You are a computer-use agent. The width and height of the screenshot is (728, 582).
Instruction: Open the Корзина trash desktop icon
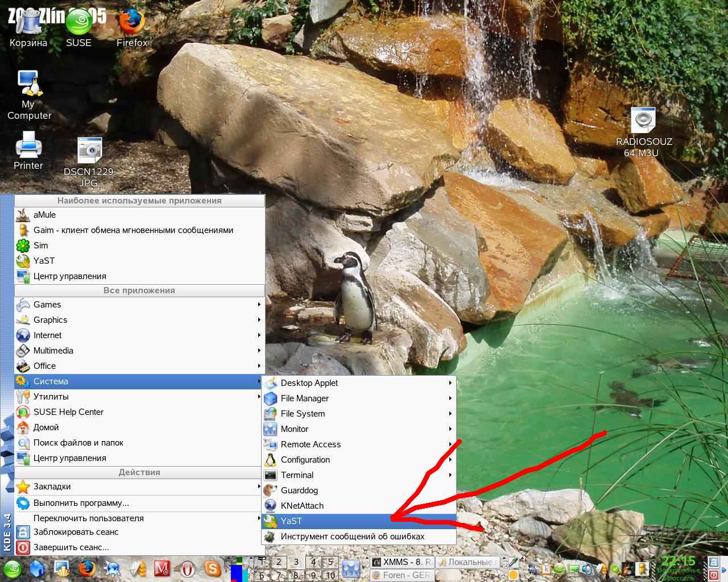(27, 27)
